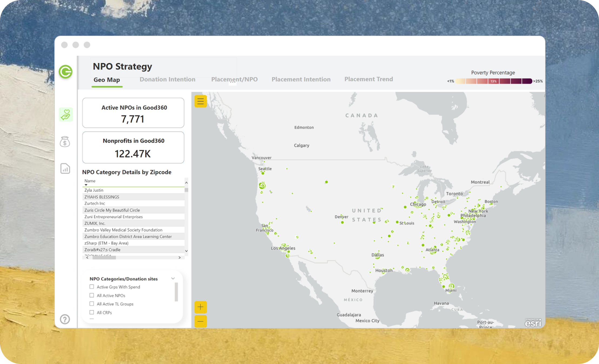Image resolution: width=599 pixels, height=364 pixels.
Task: Click the help question mark icon
Action: pos(65,319)
